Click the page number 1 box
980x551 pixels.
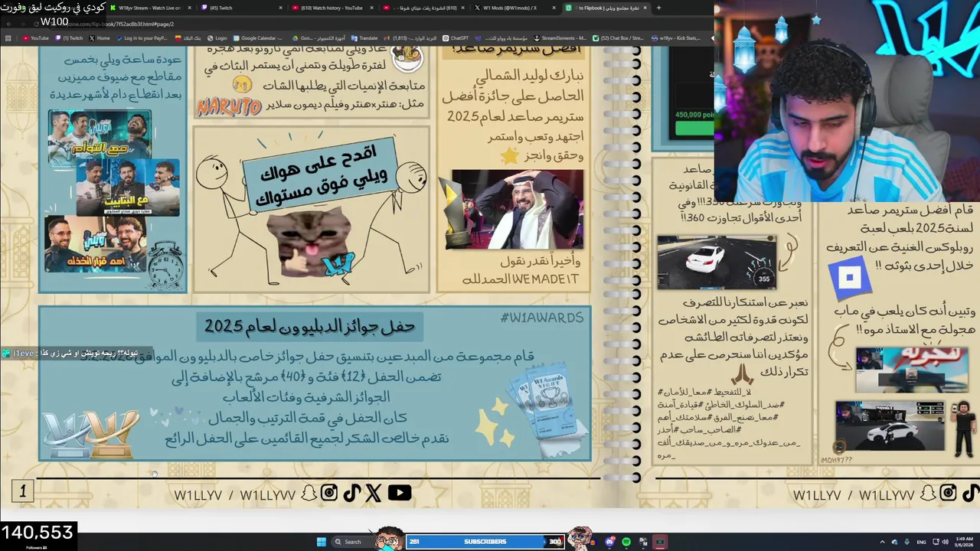tap(23, 491)
